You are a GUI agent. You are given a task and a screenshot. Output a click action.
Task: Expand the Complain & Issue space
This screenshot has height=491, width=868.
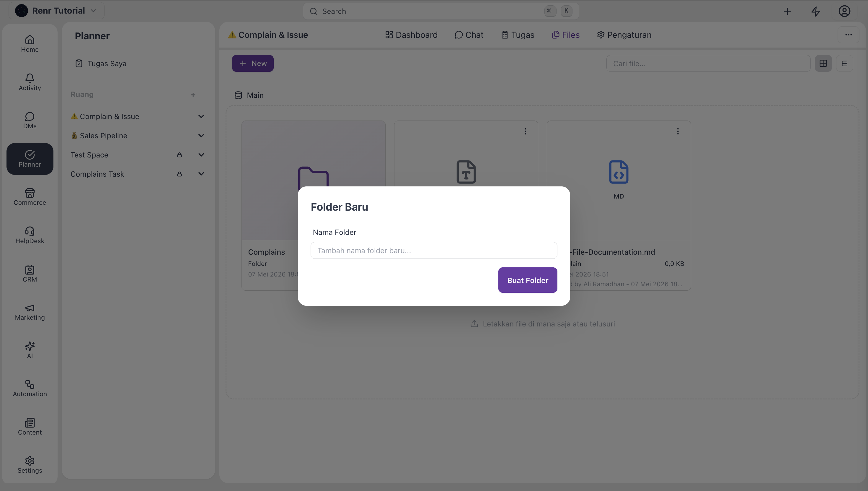coord(201,116)
